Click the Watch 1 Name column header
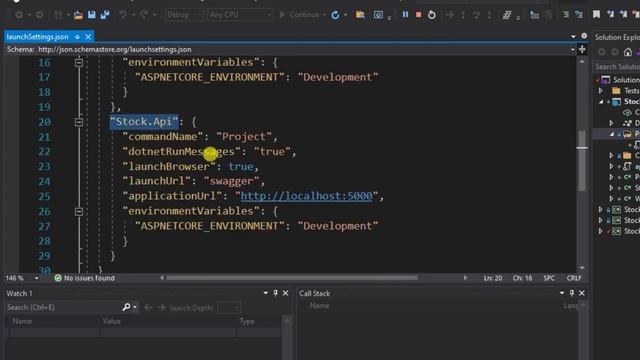This screenshot has width=640, height=360. click(54, 322)
